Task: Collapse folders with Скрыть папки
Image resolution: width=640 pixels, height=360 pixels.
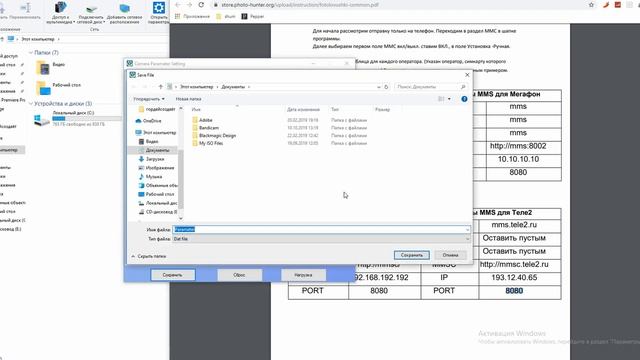Action: pyautogui.click(x=149, y=256)
